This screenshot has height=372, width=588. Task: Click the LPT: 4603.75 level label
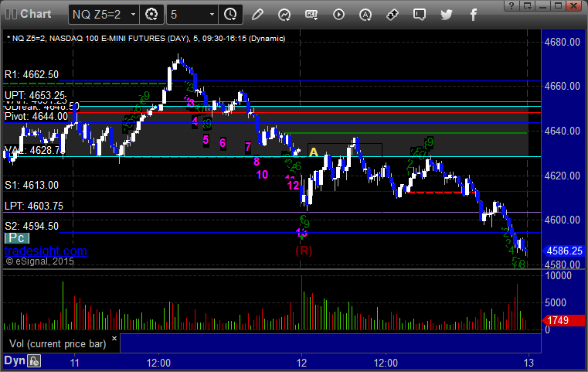pyautogui.click(x=34, y=206)
